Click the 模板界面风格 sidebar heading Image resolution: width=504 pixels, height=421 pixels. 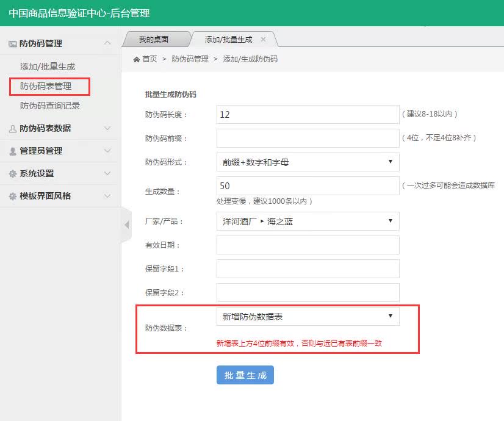pos(45,196)
